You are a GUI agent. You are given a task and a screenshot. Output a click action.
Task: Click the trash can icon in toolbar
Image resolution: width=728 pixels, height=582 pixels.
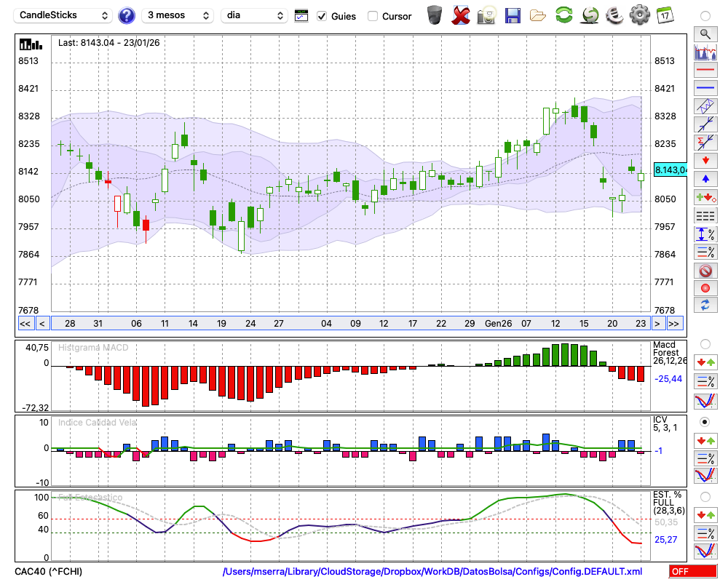click(435, 15)
